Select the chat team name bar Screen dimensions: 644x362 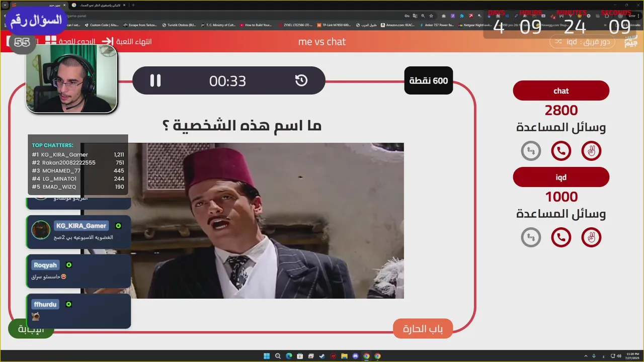(561, 91)
